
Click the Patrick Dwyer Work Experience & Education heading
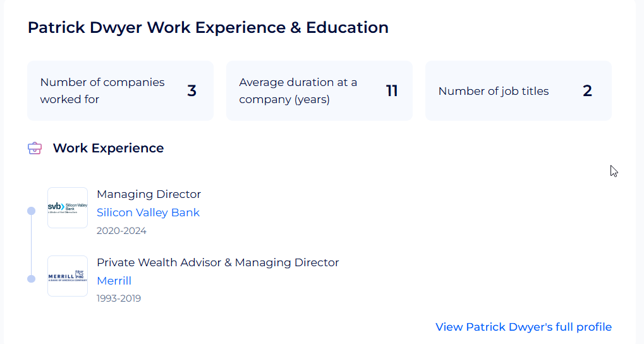click(x=208, y=28)
